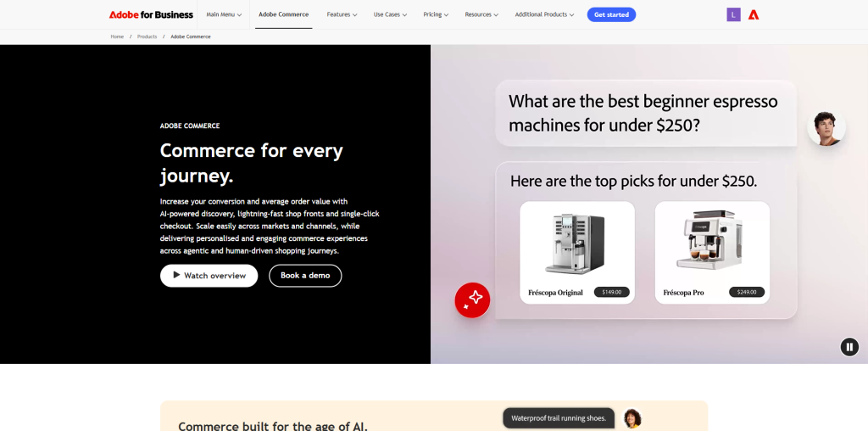Click the $249.00 price tag

(746, 292)
